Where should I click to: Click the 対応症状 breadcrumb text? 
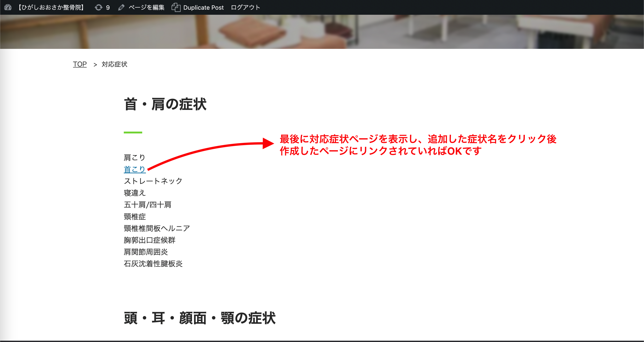pos(115,64)
